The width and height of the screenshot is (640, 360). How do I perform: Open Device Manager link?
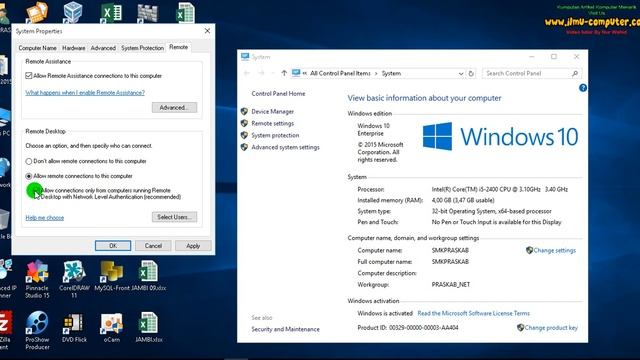pyautogui.click(x=272, y=111)
